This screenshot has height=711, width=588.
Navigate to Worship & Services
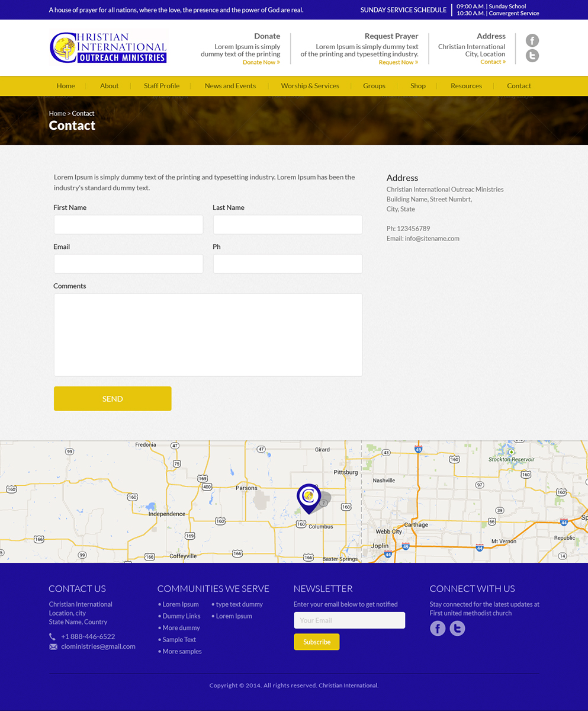pyautogui.click(x=310, y=85)
